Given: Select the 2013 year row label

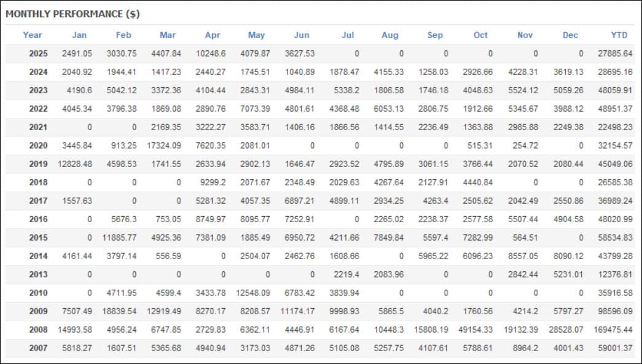Looking at the screenshot, I should 39,274.
